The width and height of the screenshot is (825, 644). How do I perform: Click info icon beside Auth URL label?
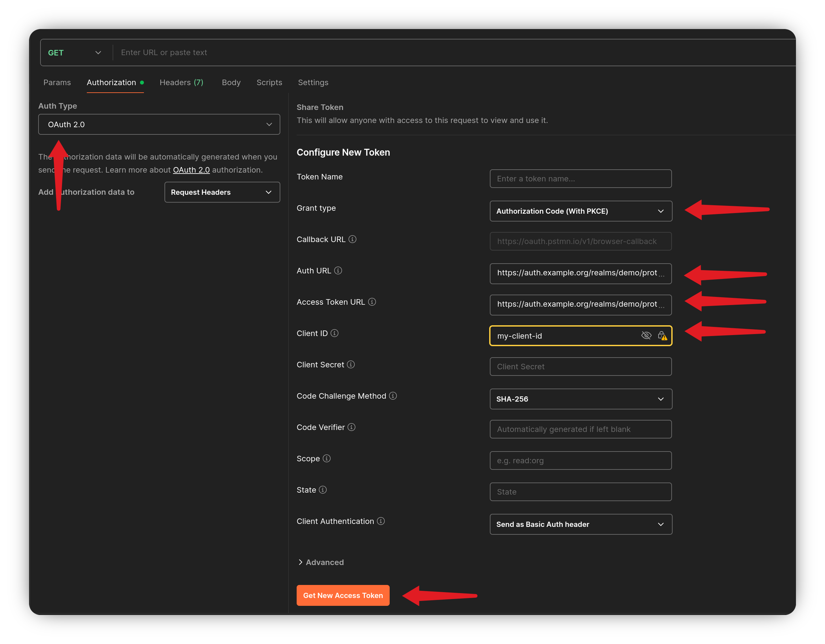coord(338,270)
